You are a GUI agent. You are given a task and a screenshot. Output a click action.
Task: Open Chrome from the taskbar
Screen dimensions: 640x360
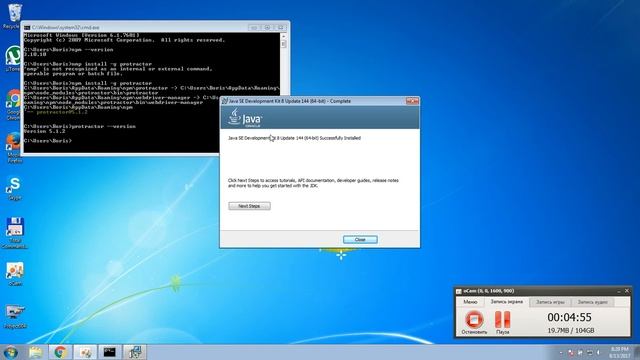(60, 352)
